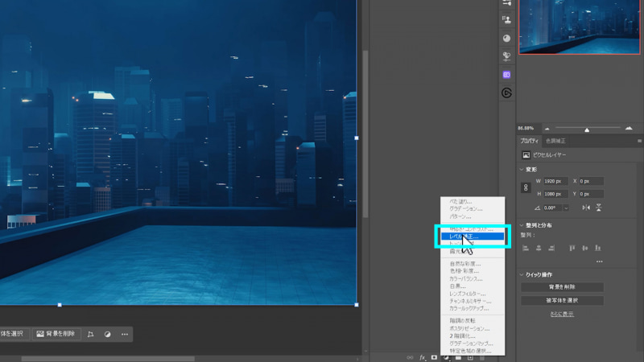The width and height of the screenshot is (644, 362).
Task: Align vertical centers
Action: coord(585,248)
